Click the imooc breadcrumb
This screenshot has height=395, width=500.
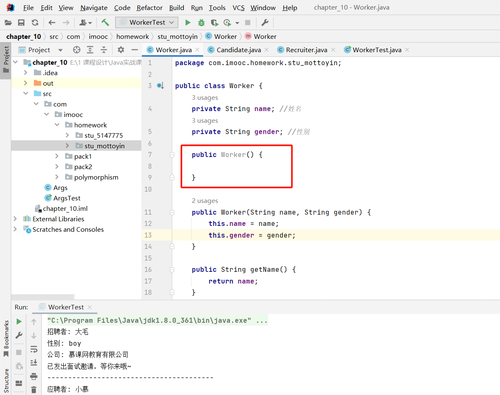click(98, 37)
